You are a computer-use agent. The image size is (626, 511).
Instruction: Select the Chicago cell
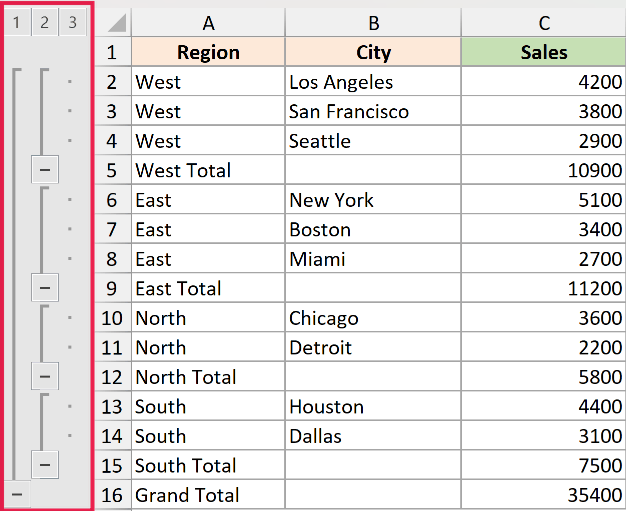tap(373, 318)
